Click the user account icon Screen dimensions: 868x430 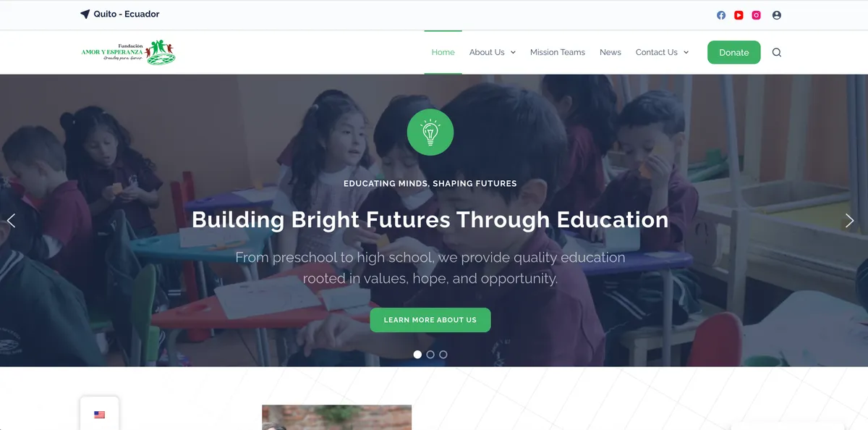(777, 14)
